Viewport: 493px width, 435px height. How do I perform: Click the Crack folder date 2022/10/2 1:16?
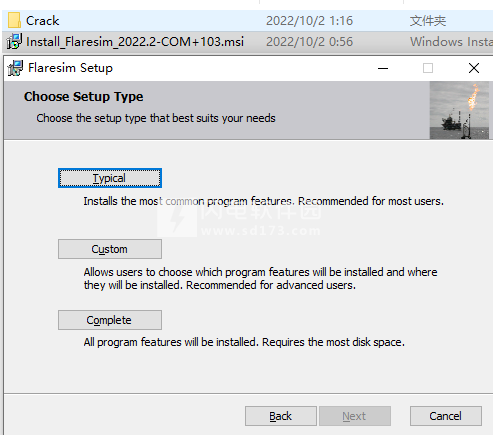click(309, 21)
